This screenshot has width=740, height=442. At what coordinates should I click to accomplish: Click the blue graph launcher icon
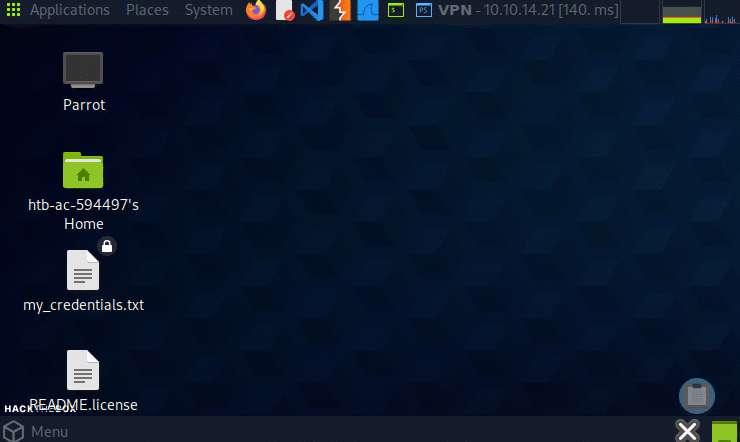pos(367,10)
